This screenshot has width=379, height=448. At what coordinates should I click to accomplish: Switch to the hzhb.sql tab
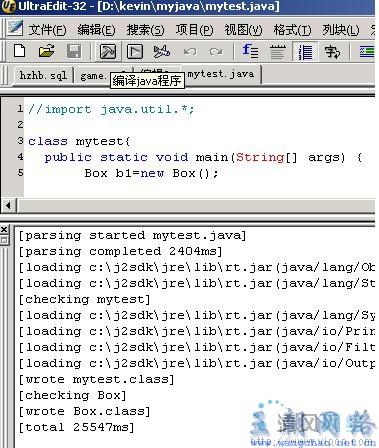point(43,76)
